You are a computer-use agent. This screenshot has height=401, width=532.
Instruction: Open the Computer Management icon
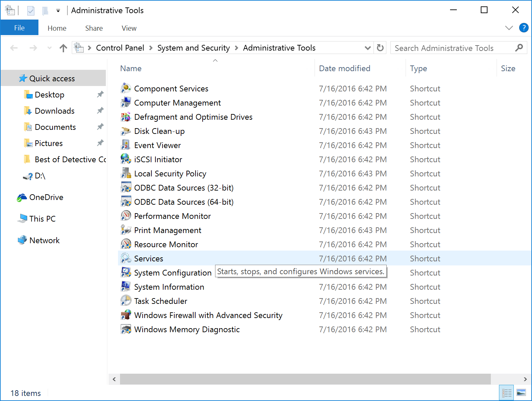point(126,103)
